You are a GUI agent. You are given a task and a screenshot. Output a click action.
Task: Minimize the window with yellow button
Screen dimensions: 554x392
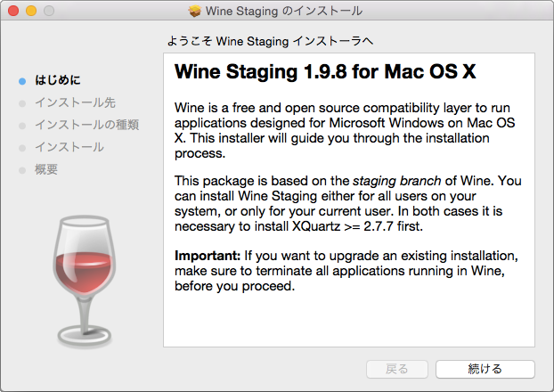point(31,11)
